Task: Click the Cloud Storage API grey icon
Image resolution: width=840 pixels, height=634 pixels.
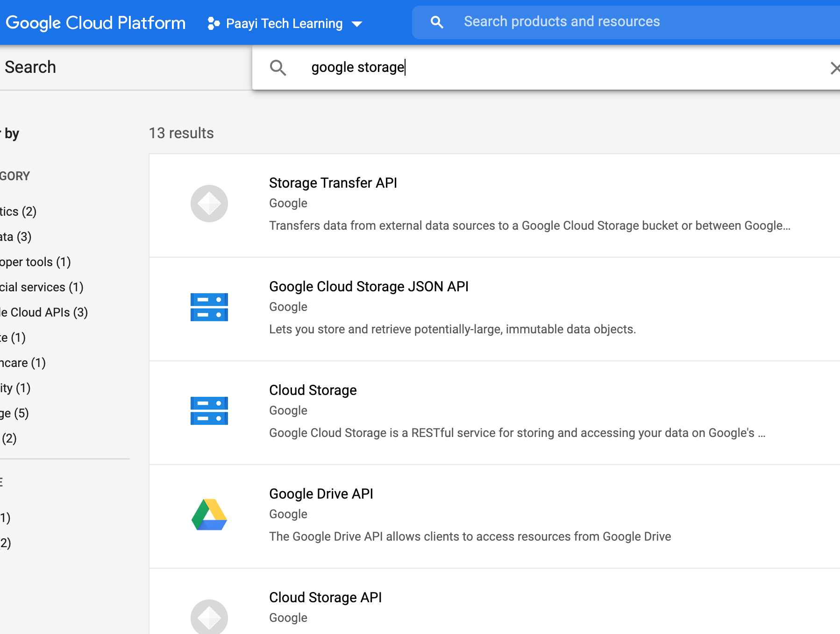Action: point(209,616)
